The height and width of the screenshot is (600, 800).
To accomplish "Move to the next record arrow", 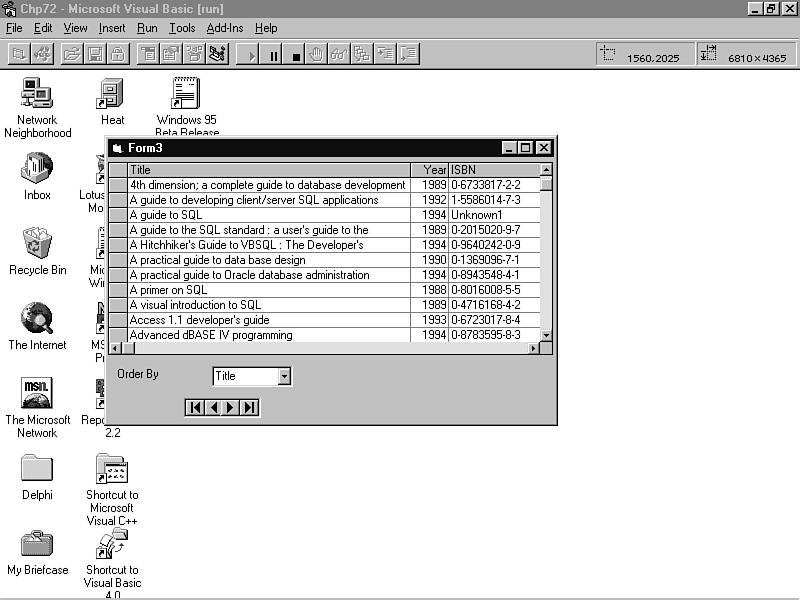I will click(x=231, y=407).
